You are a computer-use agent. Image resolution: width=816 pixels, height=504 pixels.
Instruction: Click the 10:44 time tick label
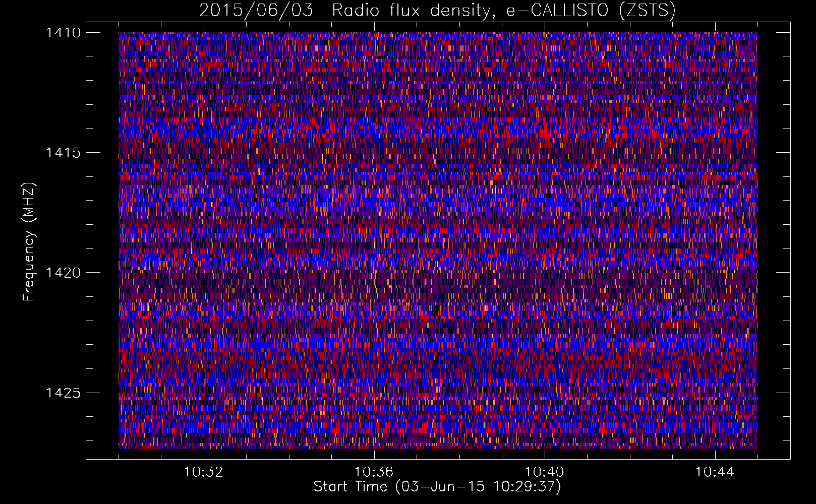(715, 472)
